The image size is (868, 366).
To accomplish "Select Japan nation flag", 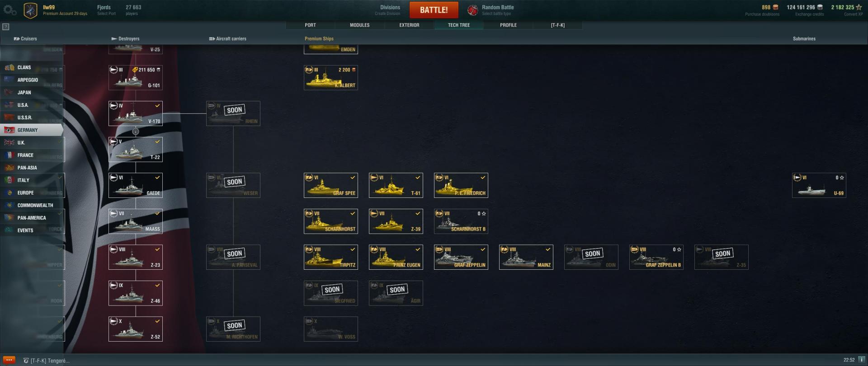I will coord(9,92).
